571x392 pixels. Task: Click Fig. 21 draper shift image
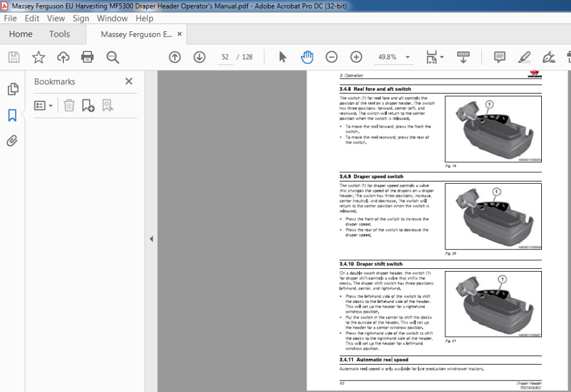pyautogui.click(x=493, y=304)
